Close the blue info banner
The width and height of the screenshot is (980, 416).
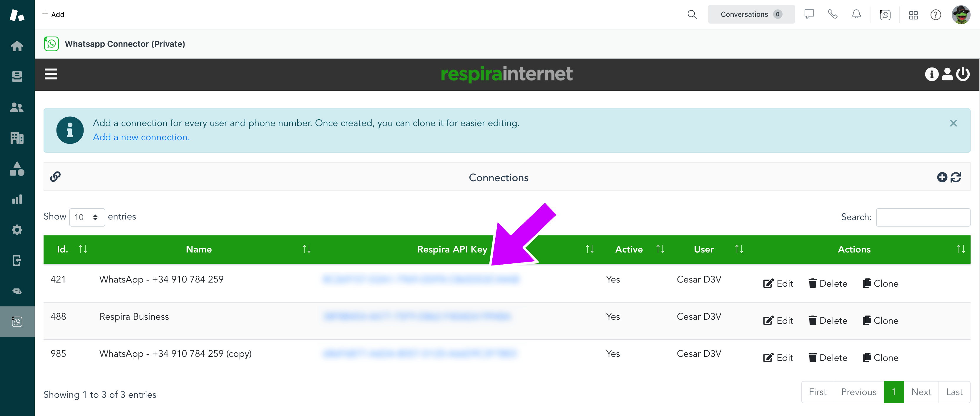coord(953,123)
